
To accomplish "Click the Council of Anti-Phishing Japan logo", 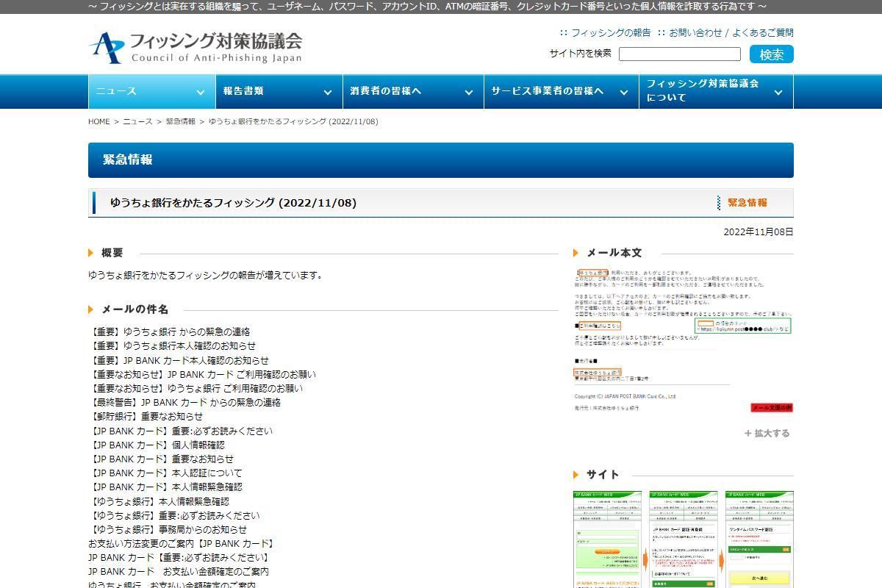I will 195,47.
